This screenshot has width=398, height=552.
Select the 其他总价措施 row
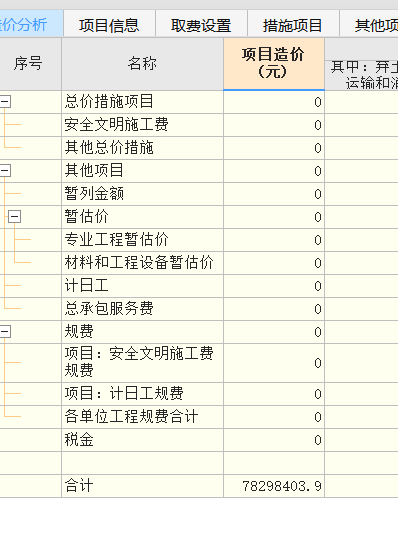(x=143, y=148)
